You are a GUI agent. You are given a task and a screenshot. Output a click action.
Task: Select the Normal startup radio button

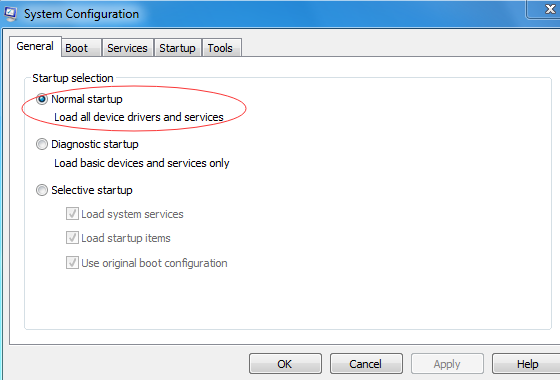pos(42,99)
